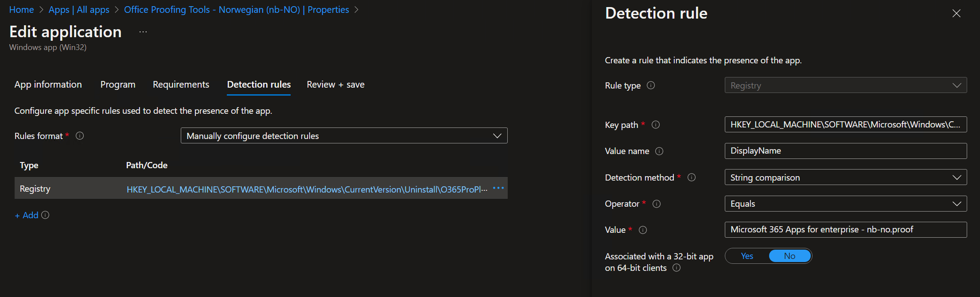Go to the Home breadcrumb

tap(21, 10)
